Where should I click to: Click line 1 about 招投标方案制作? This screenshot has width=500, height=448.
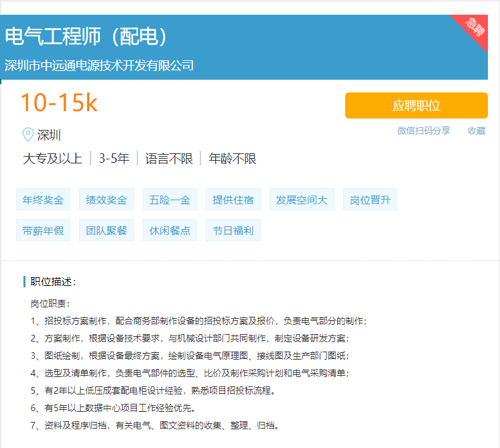(199, 321)
